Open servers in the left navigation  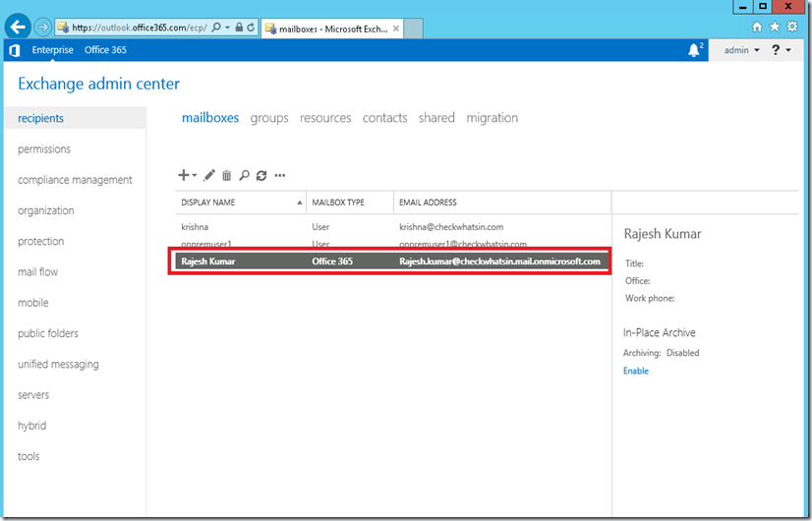pos(33,394)
